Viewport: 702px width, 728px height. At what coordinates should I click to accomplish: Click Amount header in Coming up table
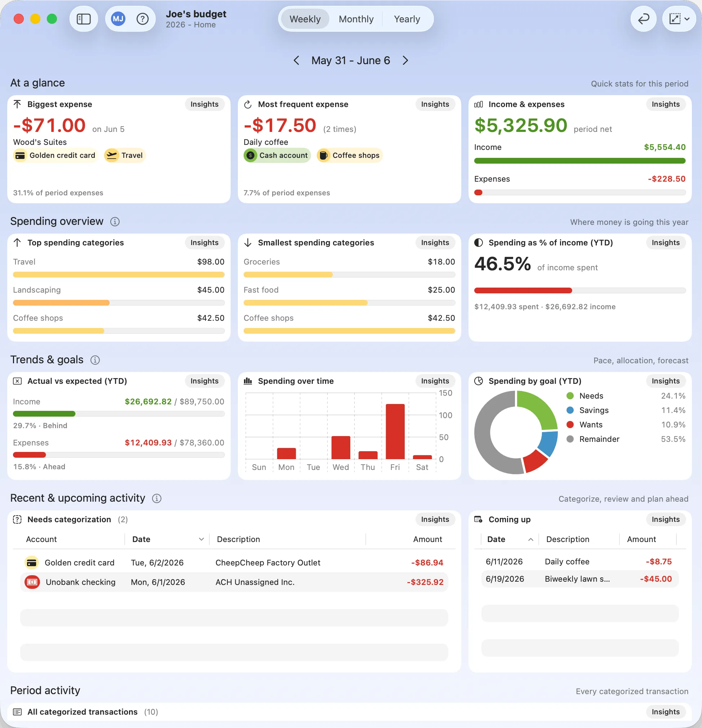pyautogui.click(x=641, y=539)
